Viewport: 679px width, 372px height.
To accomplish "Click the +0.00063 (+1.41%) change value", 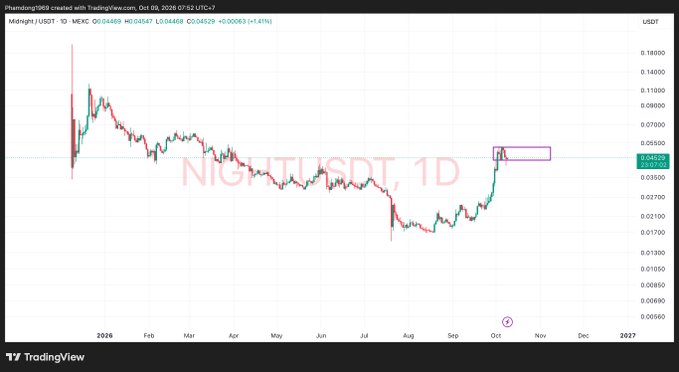I will (x=245, y=21).
